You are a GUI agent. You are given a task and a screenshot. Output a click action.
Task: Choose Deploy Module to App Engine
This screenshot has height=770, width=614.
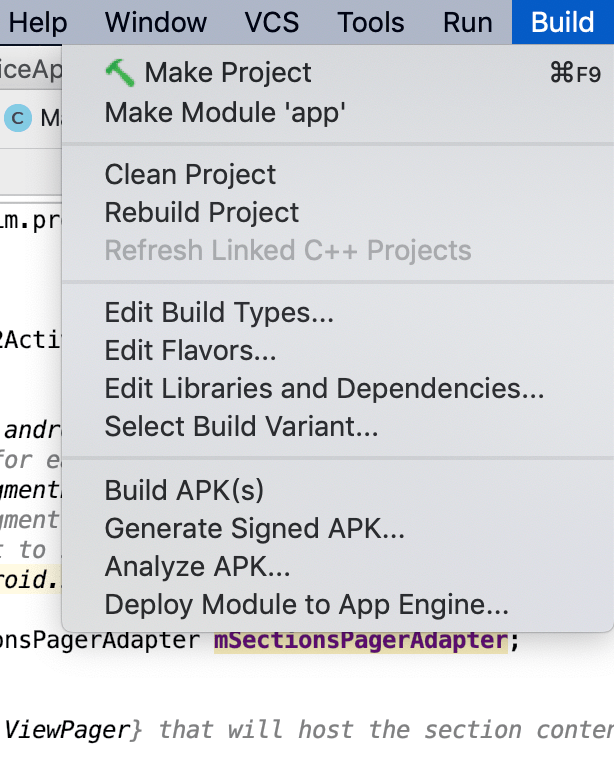[307, 605]
